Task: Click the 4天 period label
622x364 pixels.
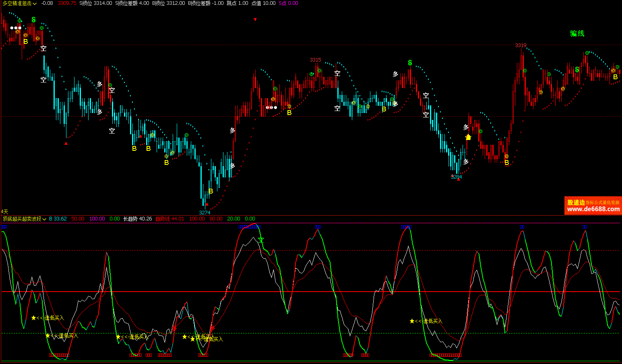Action: click(4, 212)
